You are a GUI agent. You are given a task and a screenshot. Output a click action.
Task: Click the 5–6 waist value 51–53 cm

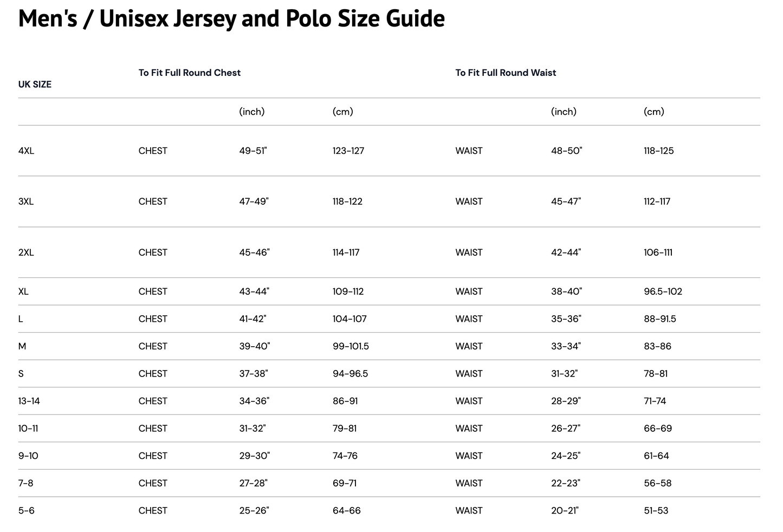(x=656, y=511)
